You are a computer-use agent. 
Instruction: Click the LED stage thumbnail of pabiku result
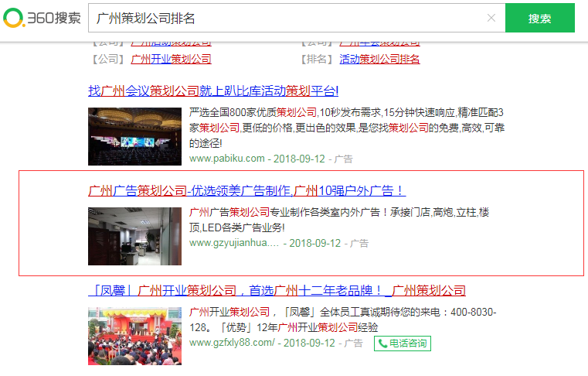point(134,136)
